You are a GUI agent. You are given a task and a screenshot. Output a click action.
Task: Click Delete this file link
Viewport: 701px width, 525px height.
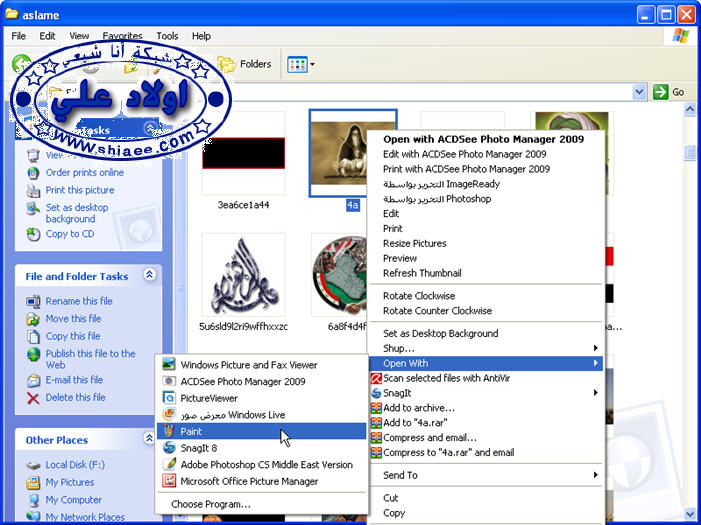click(75, 397)
